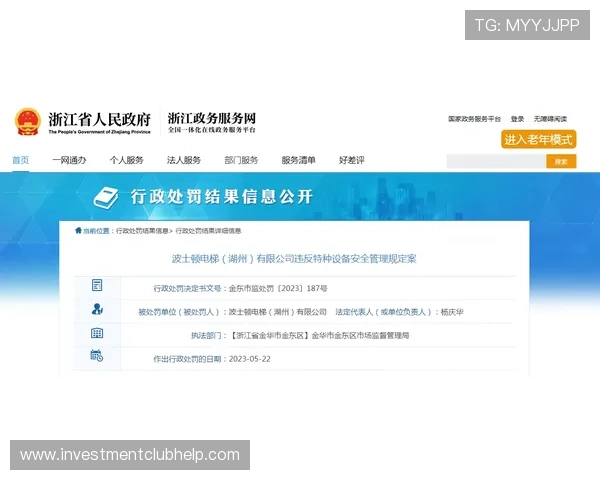Open the book icon beside 行政处罚结果信息公开
Viewport: 600px width, 480px height.
point(106,198)
